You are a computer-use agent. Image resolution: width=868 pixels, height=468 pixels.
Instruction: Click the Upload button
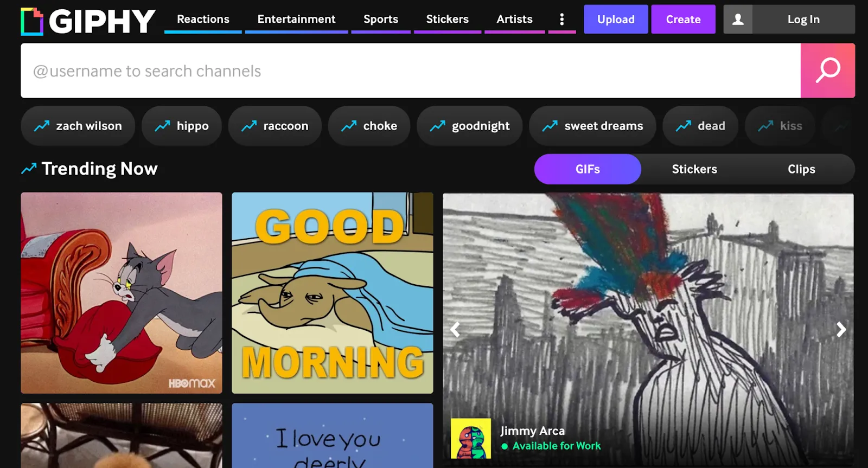click(616, 20)
